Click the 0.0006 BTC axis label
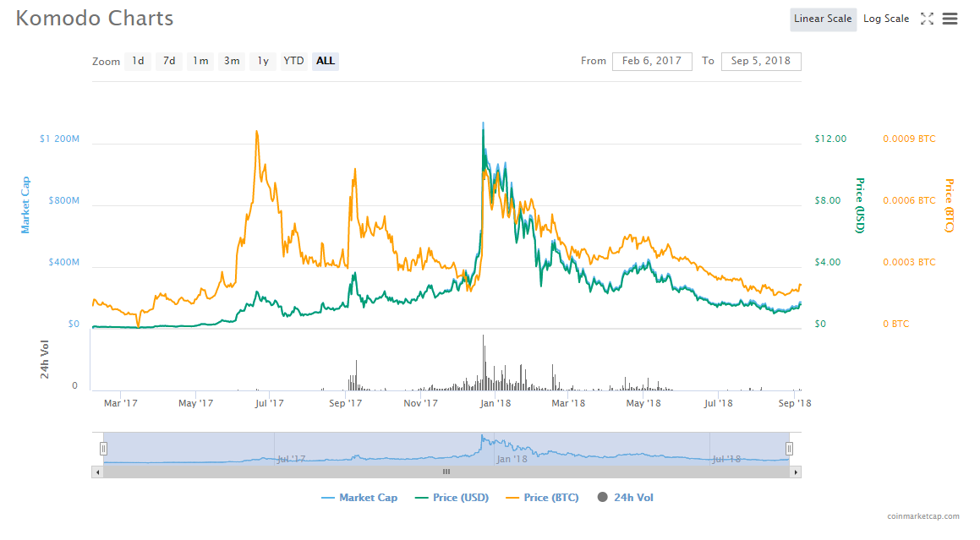Image resolution: width=980 pixels, height=540 pixels. click(909, 200)
